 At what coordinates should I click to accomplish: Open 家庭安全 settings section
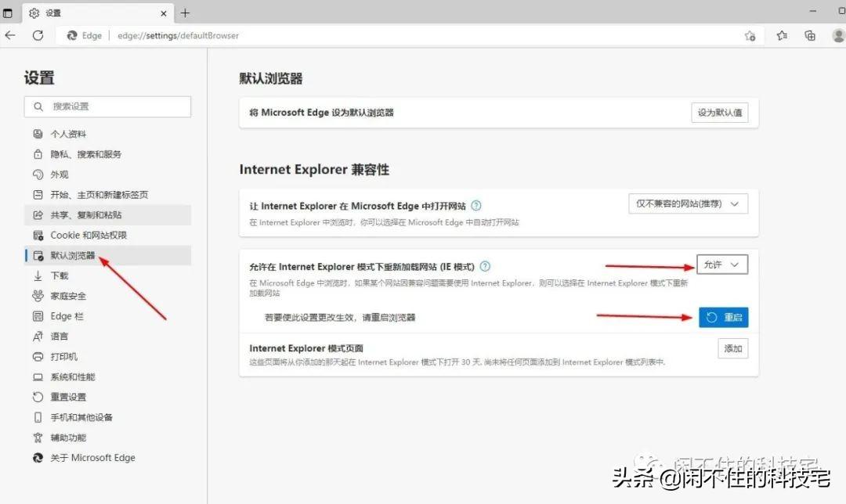pos(107,296)
